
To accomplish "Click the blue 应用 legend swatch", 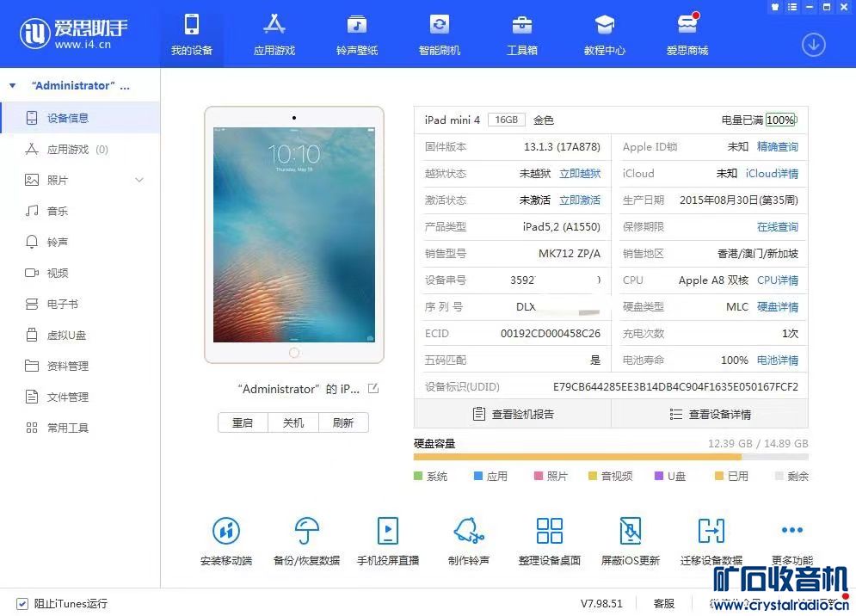I will click(x=478, y=477).
